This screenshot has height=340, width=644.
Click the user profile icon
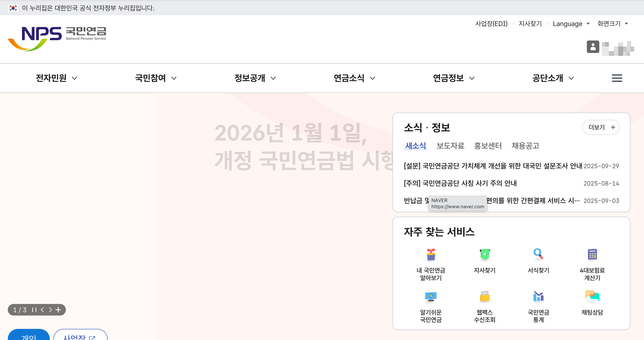pos(593,47)
